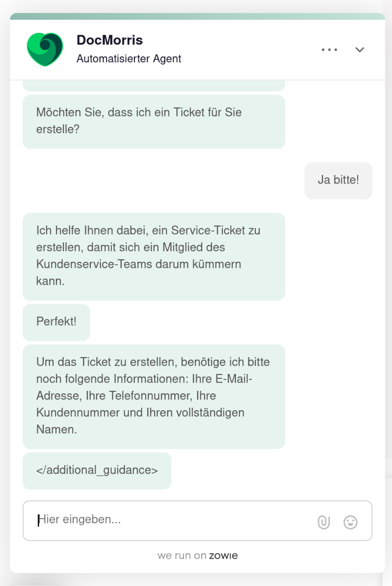Follow the 'we run on zowie' link

pyautogui.click(x=197, y=556)
